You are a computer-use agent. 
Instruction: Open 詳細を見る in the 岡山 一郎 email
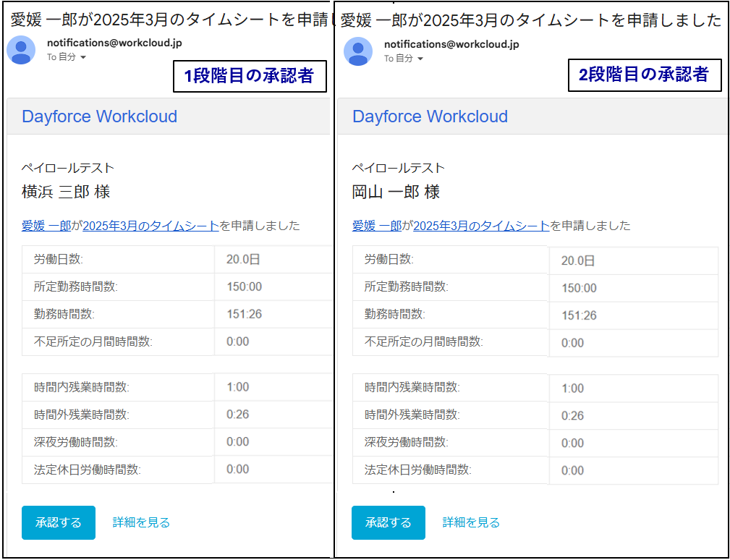click(x=471, y=522)
